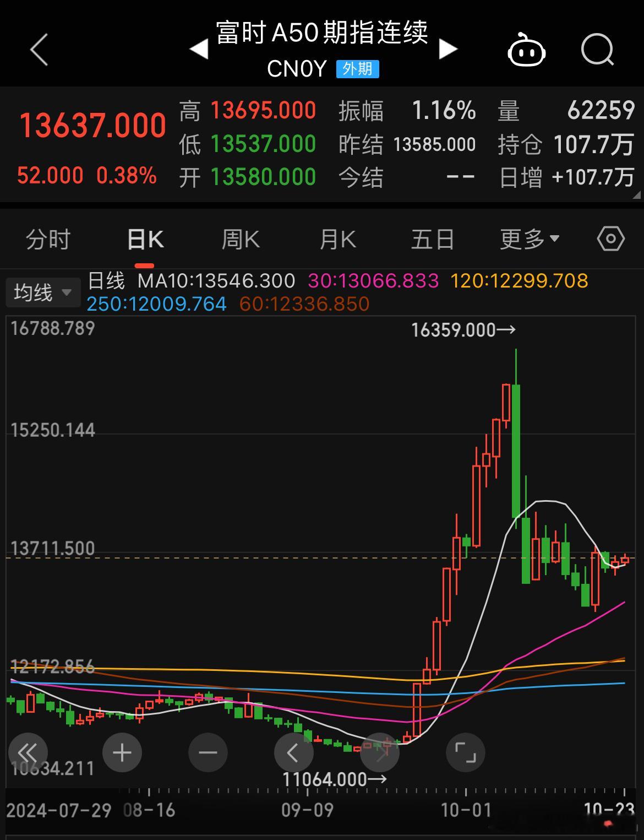This screenshot has height=840, width=644.
Task: Tap the open interest 107.7万
Action: pyautogui.click(x=594, y=144)
